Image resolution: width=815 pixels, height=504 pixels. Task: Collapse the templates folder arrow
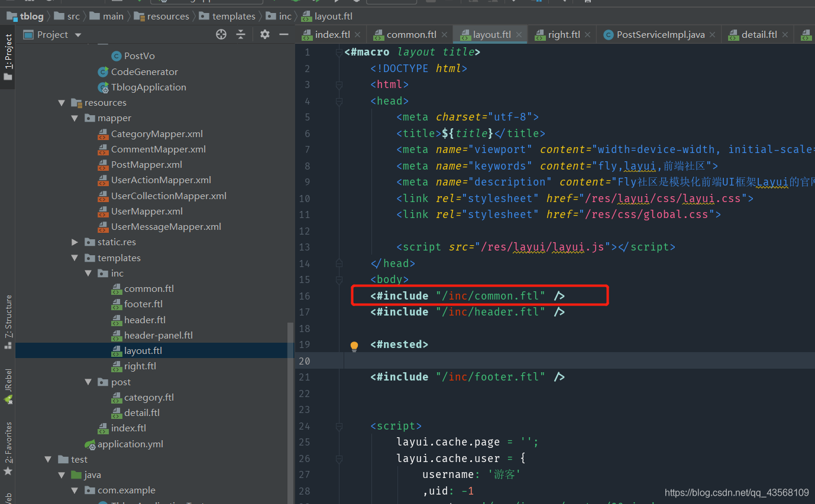point(75,258)
